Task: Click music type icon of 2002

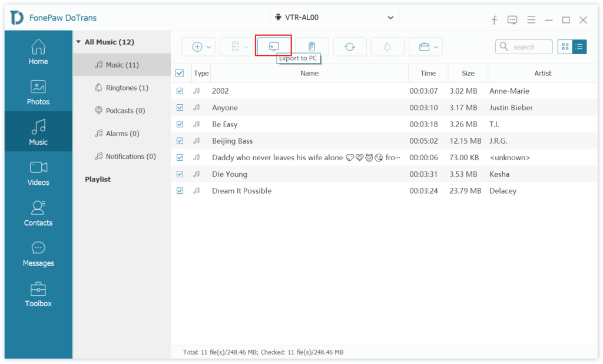Action: point(197,91)
